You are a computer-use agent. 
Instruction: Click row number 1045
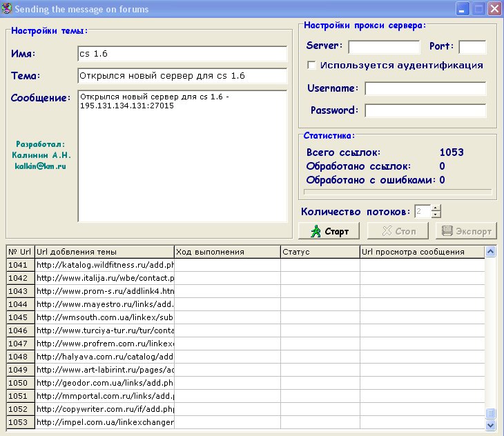tap(20, 317)
